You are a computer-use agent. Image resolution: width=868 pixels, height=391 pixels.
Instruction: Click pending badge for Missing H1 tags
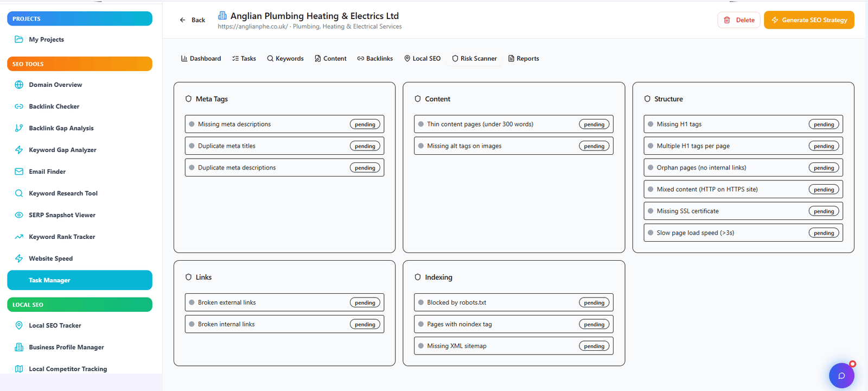824,124
